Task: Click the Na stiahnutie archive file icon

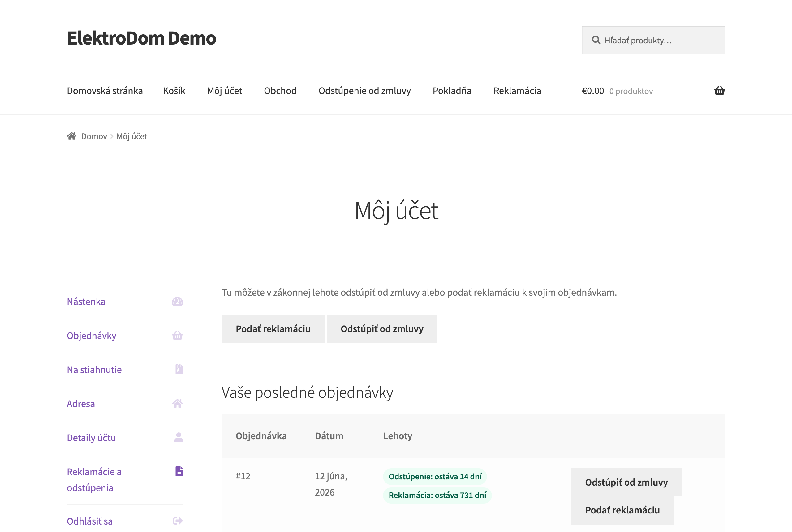Action: coord(179,370)
